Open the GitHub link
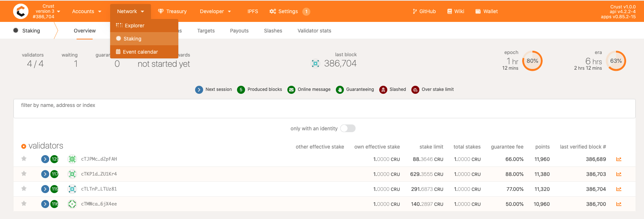This screenshot has height=219, width=644. [x=424, y=11]
